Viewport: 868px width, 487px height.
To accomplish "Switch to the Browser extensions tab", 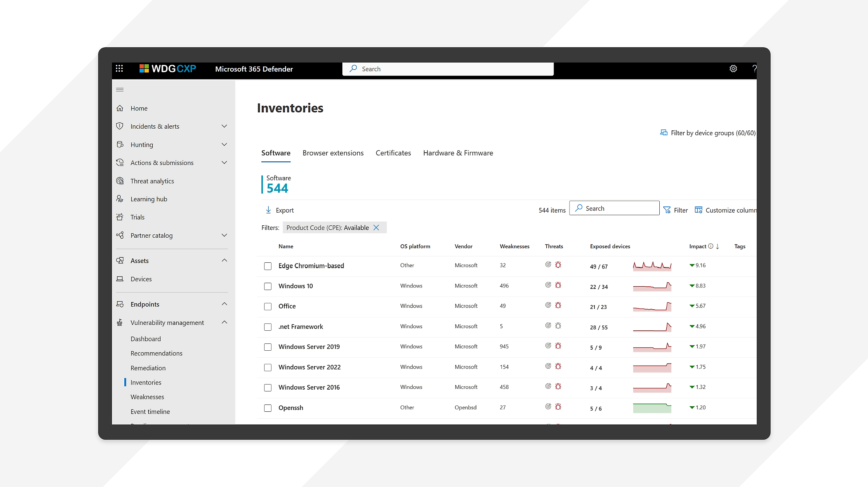I will [x=333, y=153].
